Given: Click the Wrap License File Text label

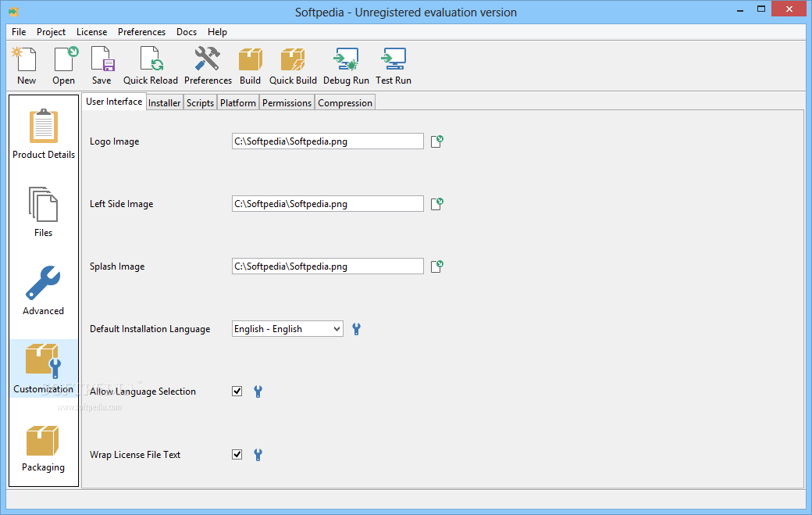Looking at the screenshot, I should click(x=134, y=454).
